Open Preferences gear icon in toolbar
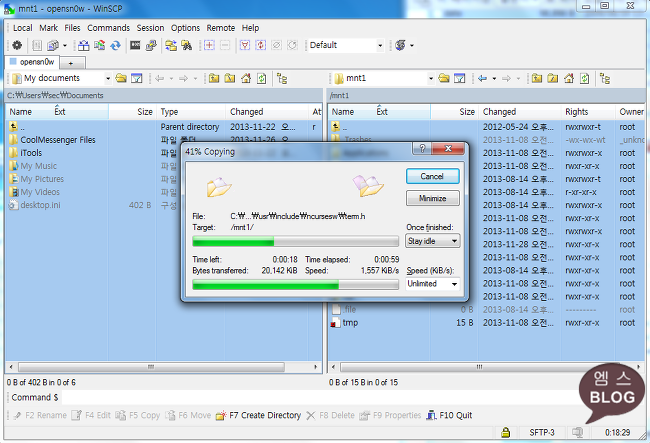Viewport: 650px width, 443px height. pos(17,45)
